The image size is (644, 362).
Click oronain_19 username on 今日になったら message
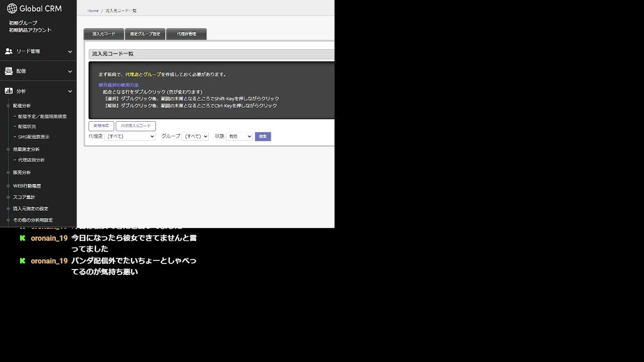pos(49,238)
